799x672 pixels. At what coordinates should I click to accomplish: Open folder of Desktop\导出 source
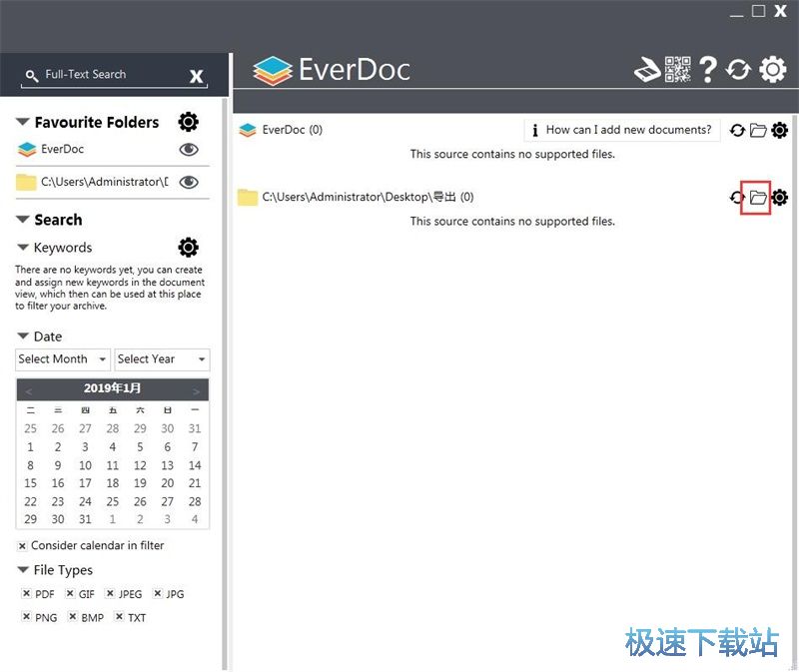coord(758,197)
